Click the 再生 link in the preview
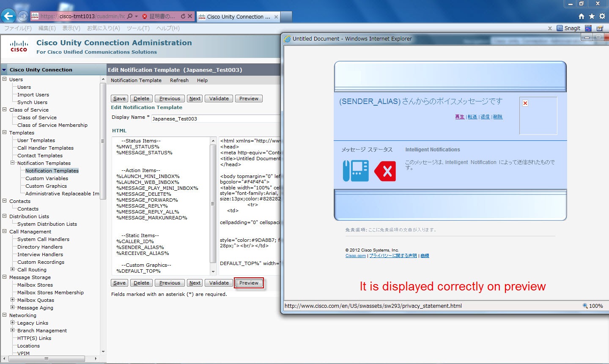 [460, 117]
